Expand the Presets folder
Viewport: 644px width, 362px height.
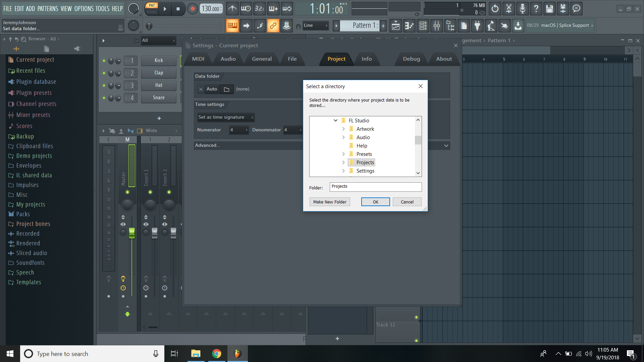click(x=343, y=154)
